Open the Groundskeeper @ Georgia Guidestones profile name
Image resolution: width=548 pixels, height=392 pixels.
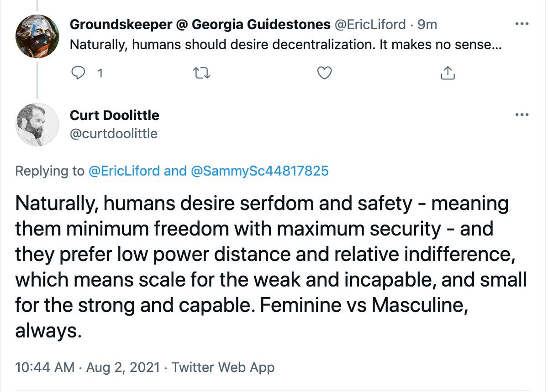(200, 25)
